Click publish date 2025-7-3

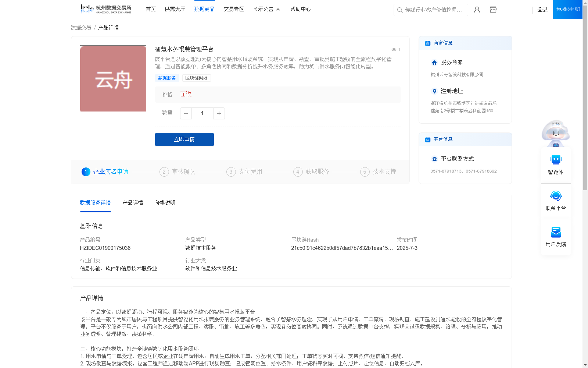click(x=407, y=248)
